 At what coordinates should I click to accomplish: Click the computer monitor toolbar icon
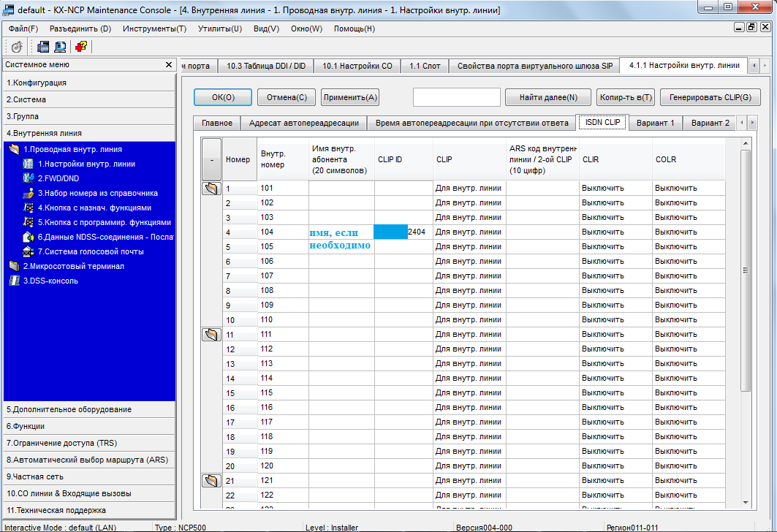60,47
